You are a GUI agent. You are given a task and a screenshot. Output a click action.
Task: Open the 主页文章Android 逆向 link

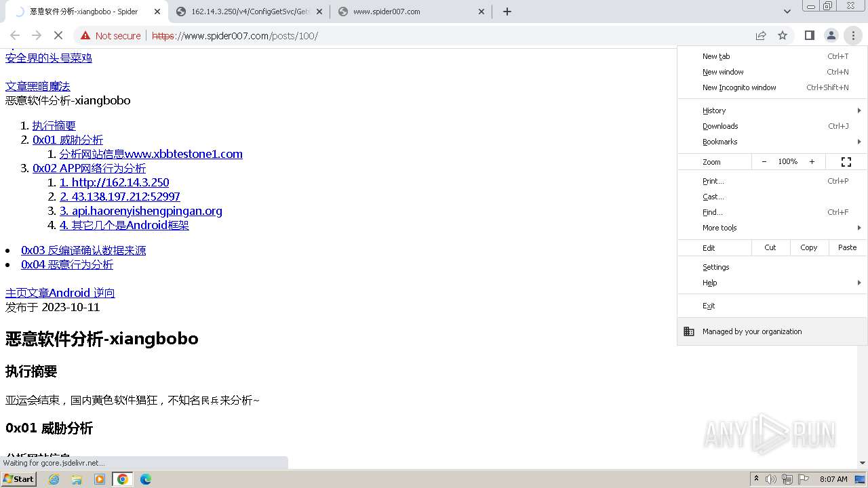pyautogui.click(x=60, y=293)
